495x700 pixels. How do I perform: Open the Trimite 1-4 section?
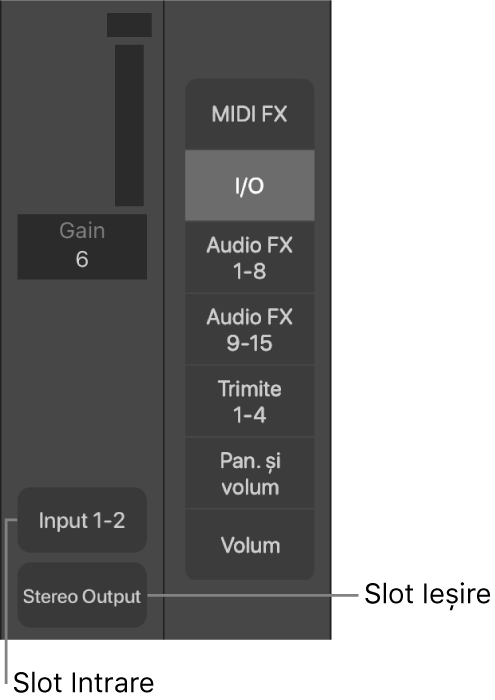pyautogui.click(x=250, y=401)
